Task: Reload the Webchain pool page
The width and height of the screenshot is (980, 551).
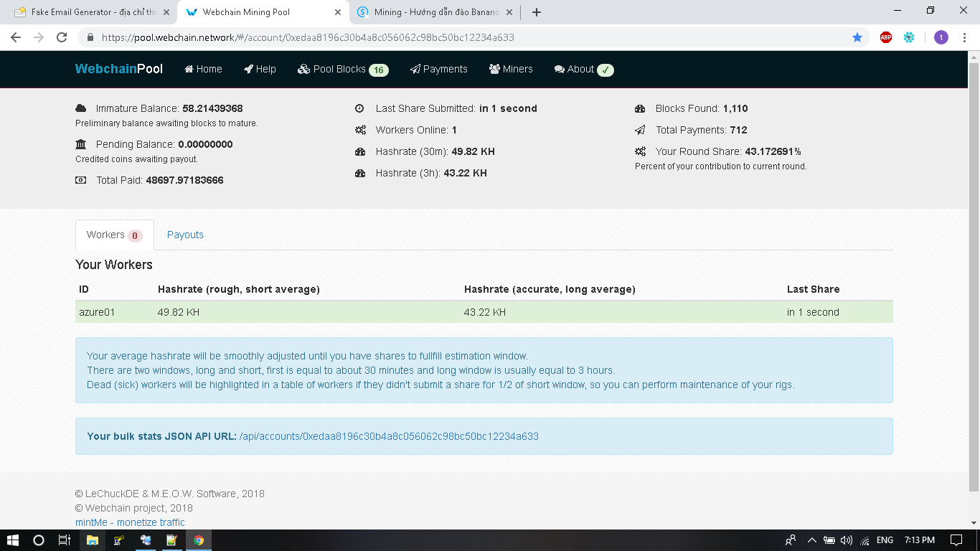Action: (x=62, y=37)
